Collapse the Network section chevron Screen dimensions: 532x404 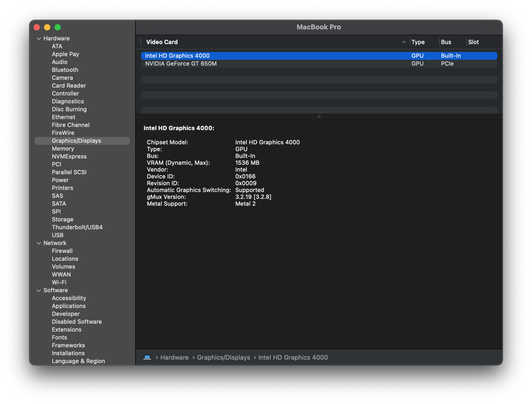[39, 243]
